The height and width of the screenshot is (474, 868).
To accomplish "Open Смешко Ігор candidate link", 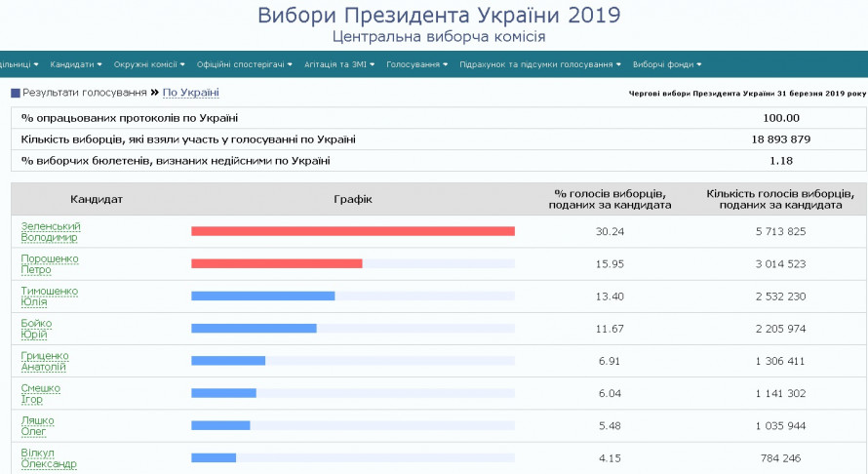I will tap(41, 393).
